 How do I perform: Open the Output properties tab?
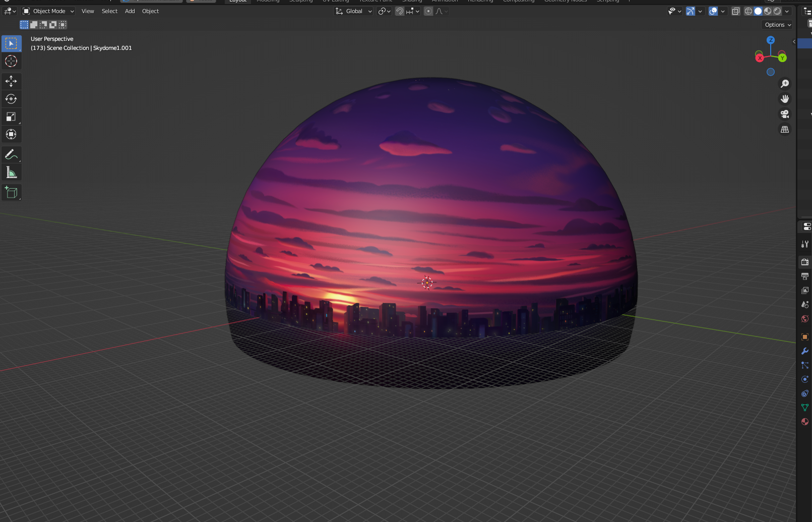coord(805,276)
